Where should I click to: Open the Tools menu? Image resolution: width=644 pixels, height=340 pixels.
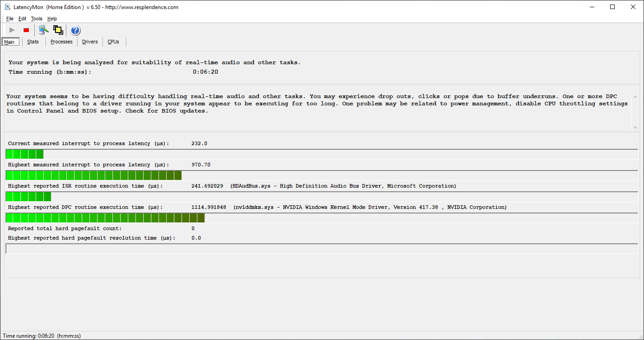click(x=37, y=19)
